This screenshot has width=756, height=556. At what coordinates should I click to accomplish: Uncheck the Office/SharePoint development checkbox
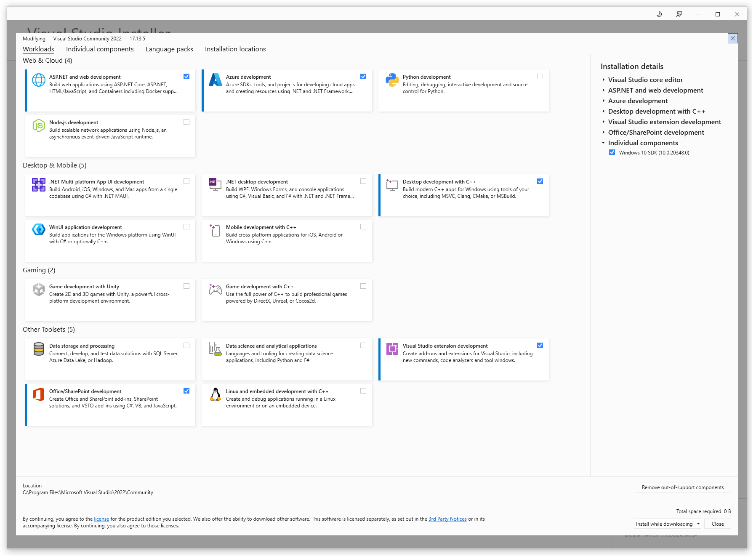pyautogui.click(x=186, y=391)
